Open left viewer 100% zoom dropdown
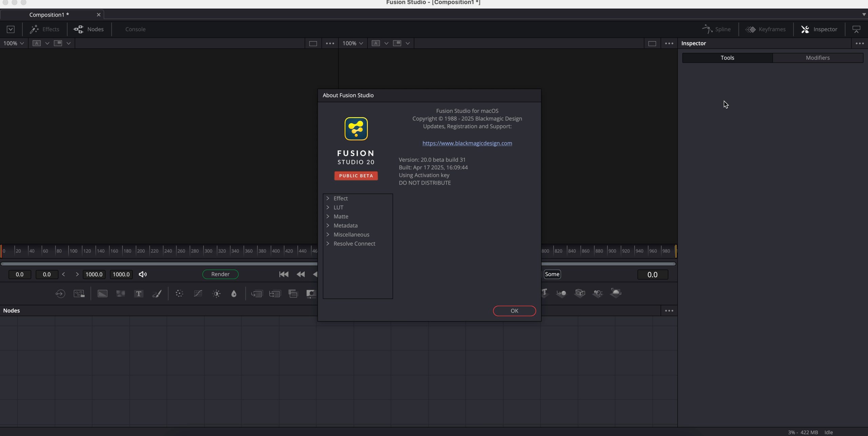Viewport: 868px width, 436px height. [14, 43]
